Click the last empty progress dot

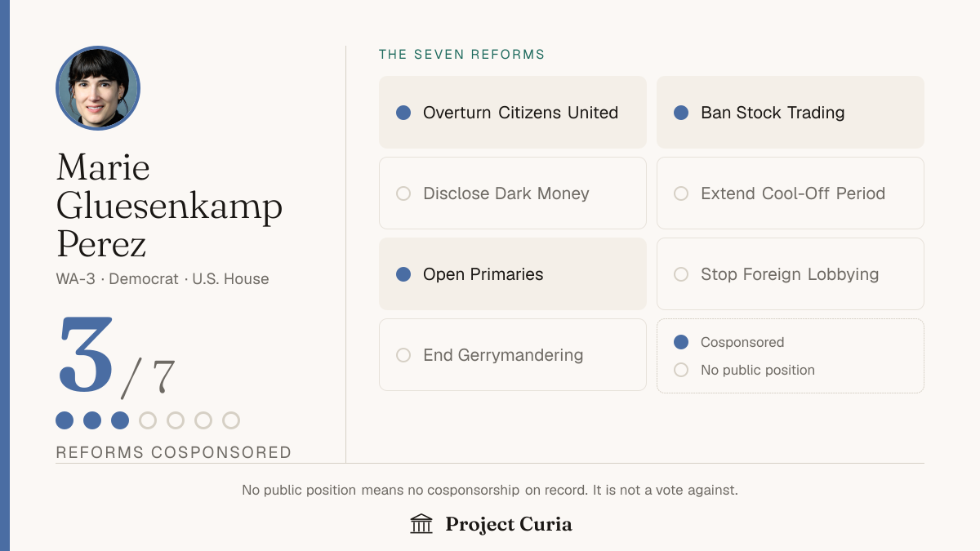tap(231, 420)
